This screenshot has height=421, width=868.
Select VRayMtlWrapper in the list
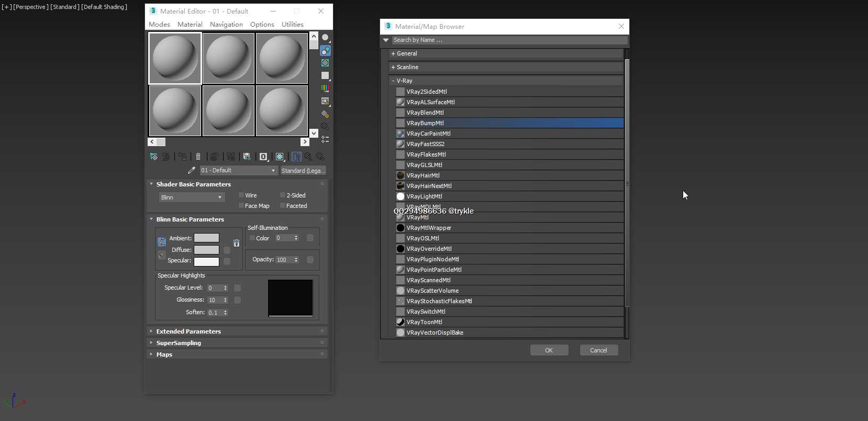(x=509, y=228)
